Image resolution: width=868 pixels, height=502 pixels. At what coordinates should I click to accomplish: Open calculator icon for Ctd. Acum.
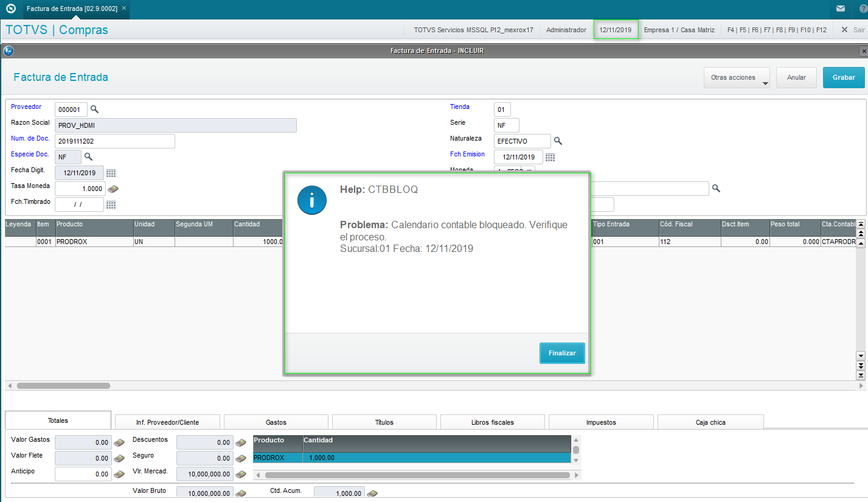[372, 493]
